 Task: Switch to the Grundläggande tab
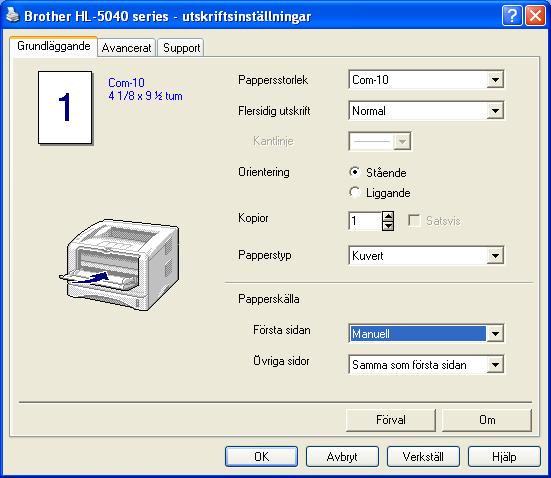53,46
